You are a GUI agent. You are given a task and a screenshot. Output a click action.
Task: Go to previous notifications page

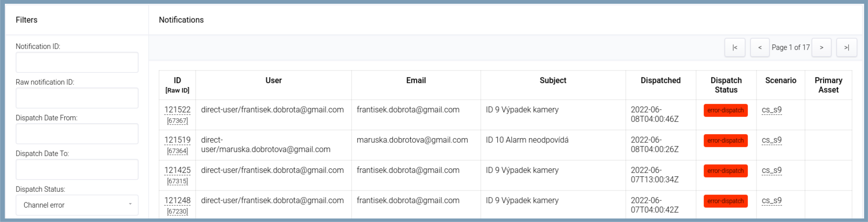coord(760,48)
